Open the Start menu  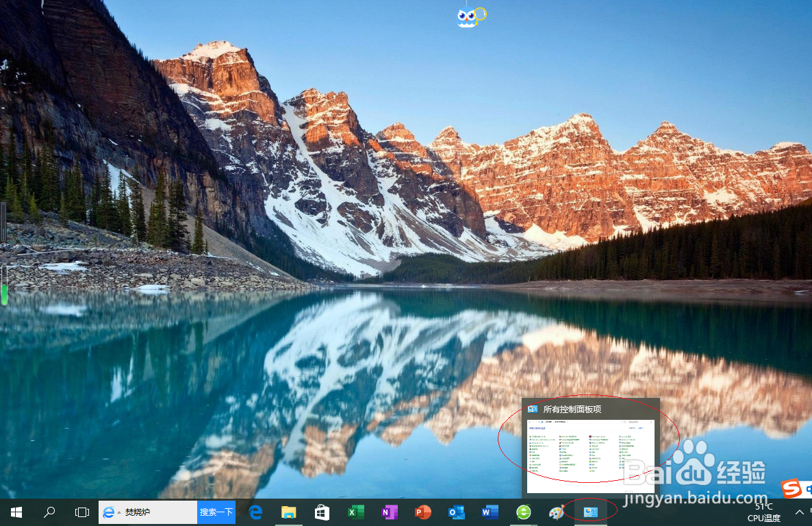coord(16,512)
